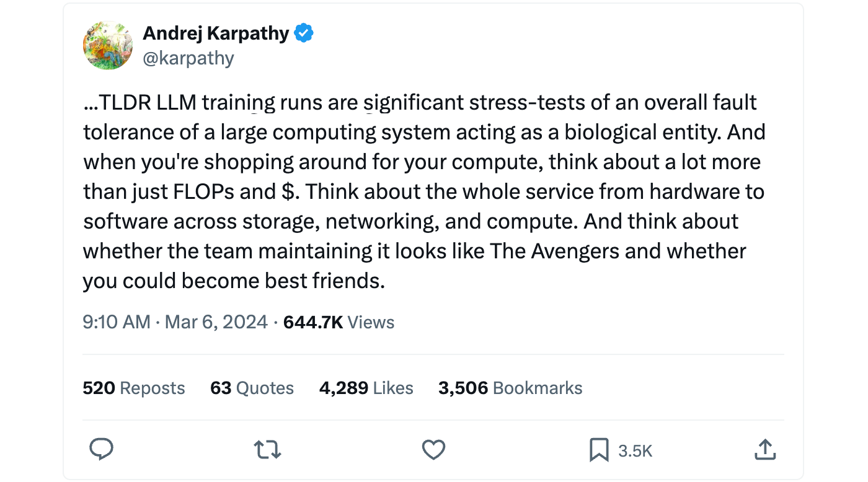Click the Andrej Karpathy display name
This screenshot has width=868, height=482.
[216, 33]
